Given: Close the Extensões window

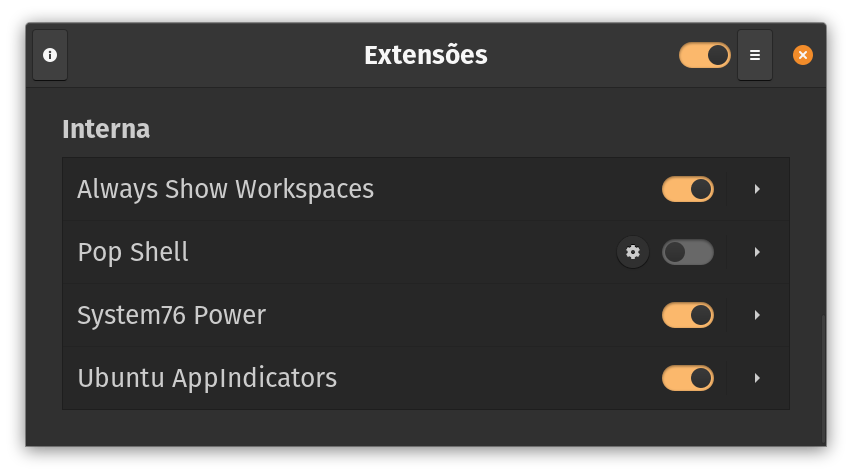Looking at the screenshot, I should click(x=803, y=55).
